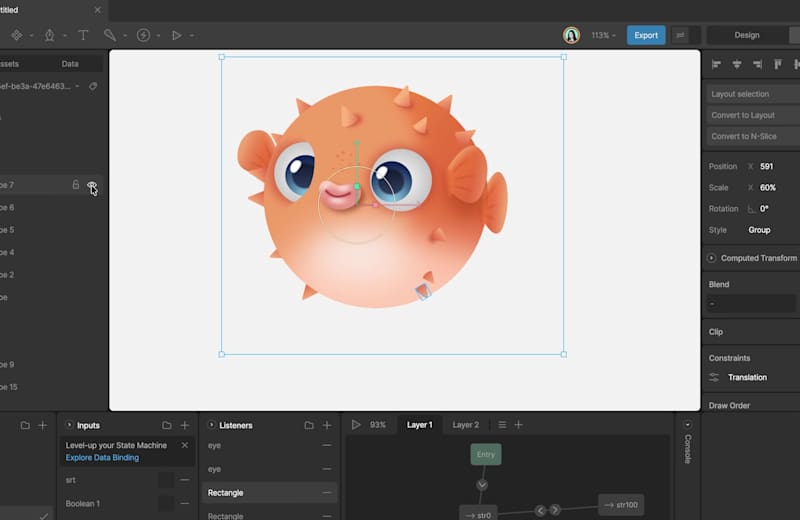Select the highlighted Rectangle listener row
Screen dimensions: 800x520
(269, 492)
